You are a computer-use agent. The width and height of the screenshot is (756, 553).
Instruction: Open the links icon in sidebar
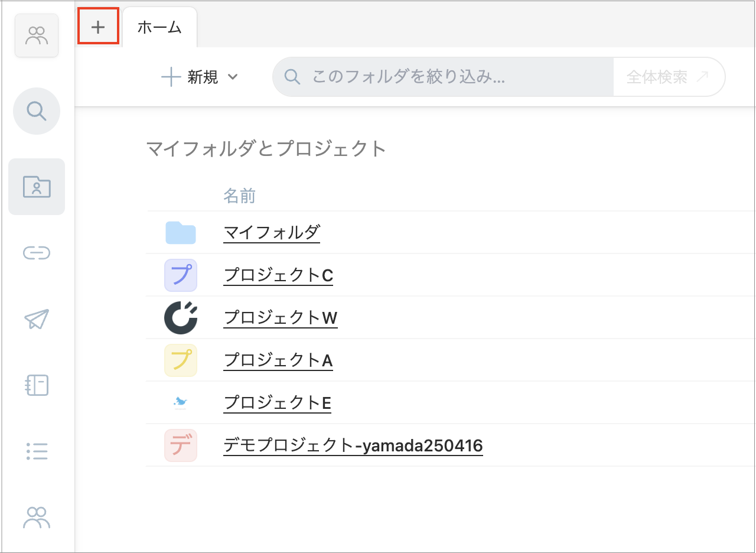[x=37, y=253]
